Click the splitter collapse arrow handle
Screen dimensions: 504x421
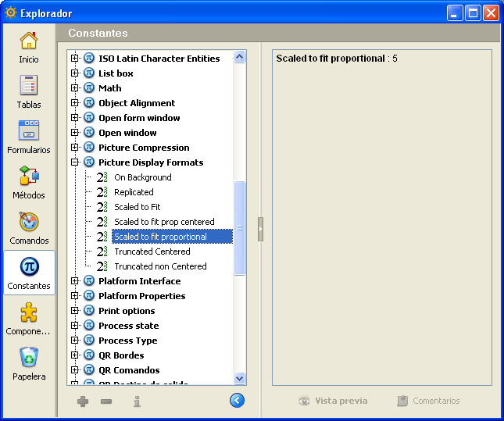tap(260, 229)
